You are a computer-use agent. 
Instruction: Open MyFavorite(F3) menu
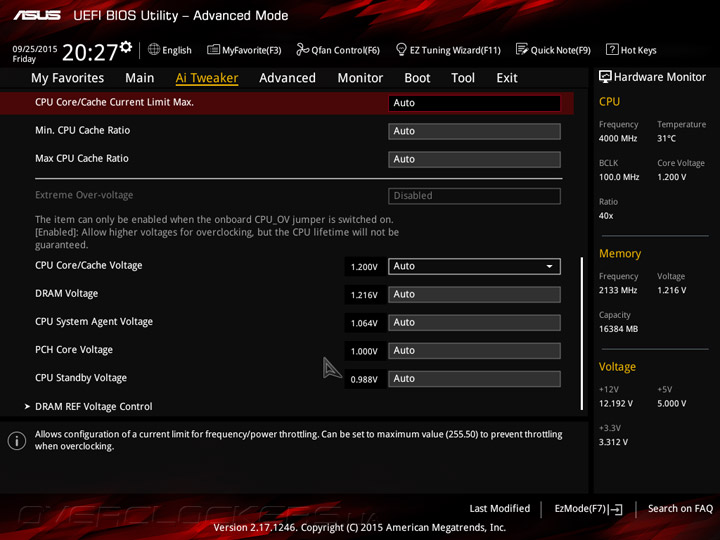(x=251, y=50)
